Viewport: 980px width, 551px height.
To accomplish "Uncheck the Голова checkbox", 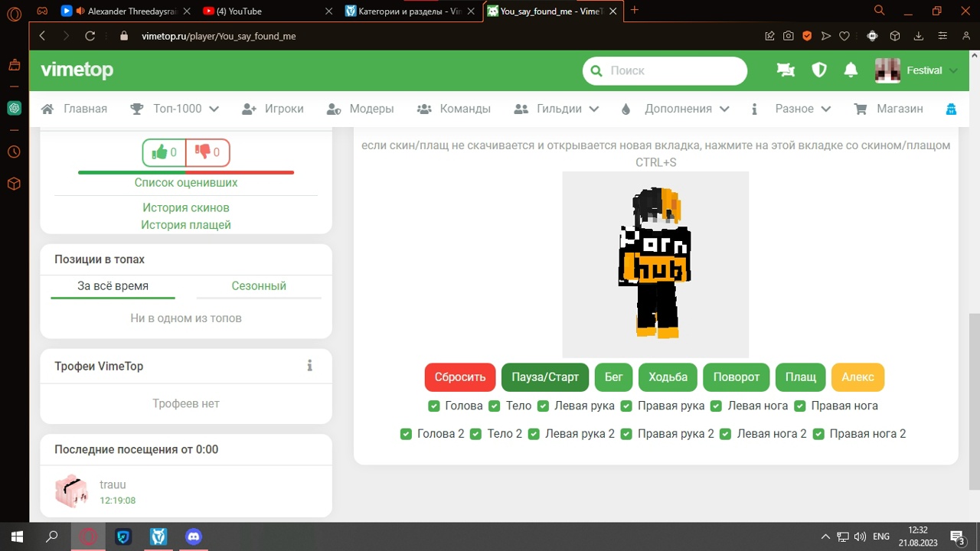I will pyautogui.click(x=434, y=406).
